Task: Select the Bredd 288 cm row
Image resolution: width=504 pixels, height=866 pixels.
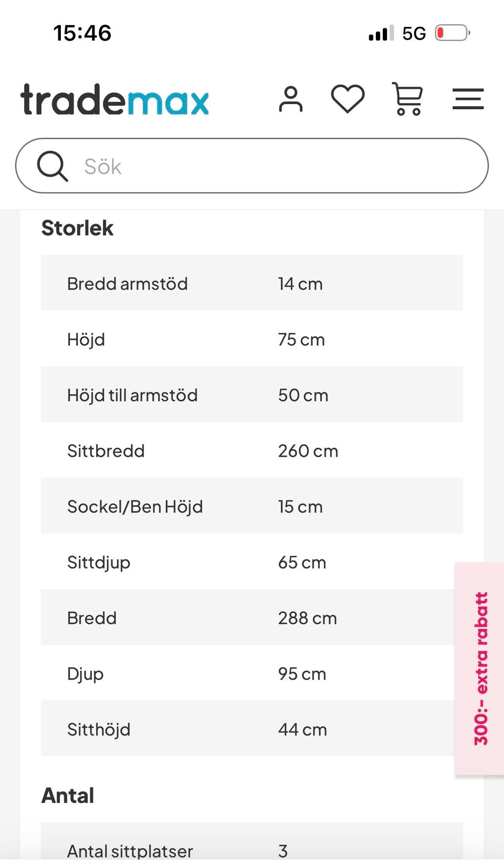Action: pos(252,617)
